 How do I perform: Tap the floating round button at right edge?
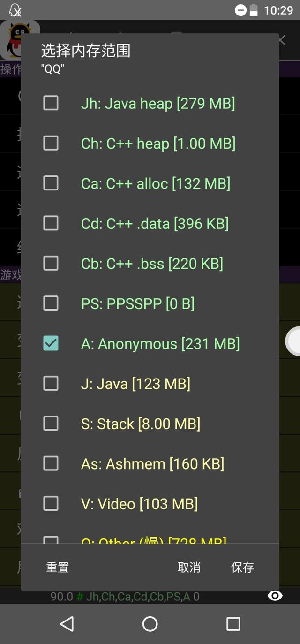pyautogui.click(x=293, y=341)
